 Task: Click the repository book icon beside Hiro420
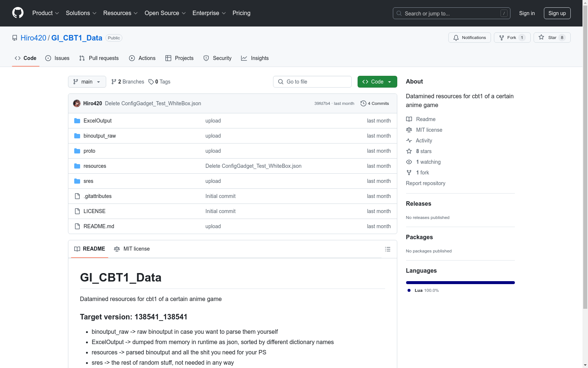[x=15, y=38]
